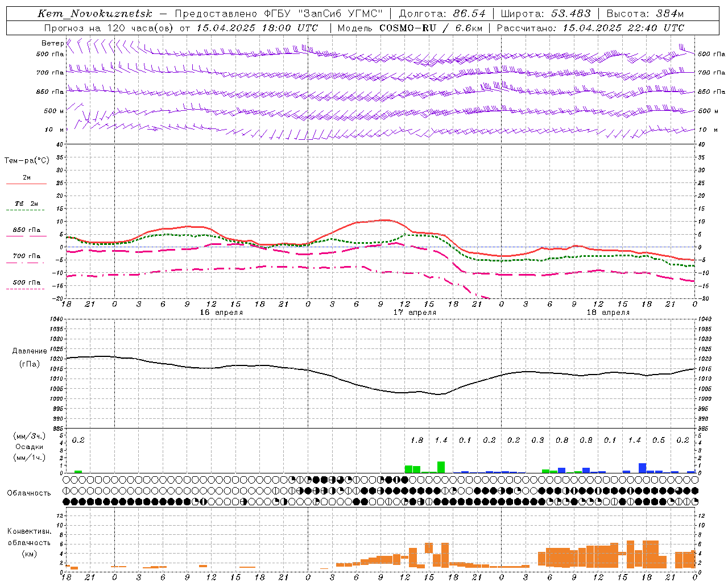This screenshot has width=728, height=582.
Task: Click the 0.5 precipitation value
Action: (x=659, y=440)
